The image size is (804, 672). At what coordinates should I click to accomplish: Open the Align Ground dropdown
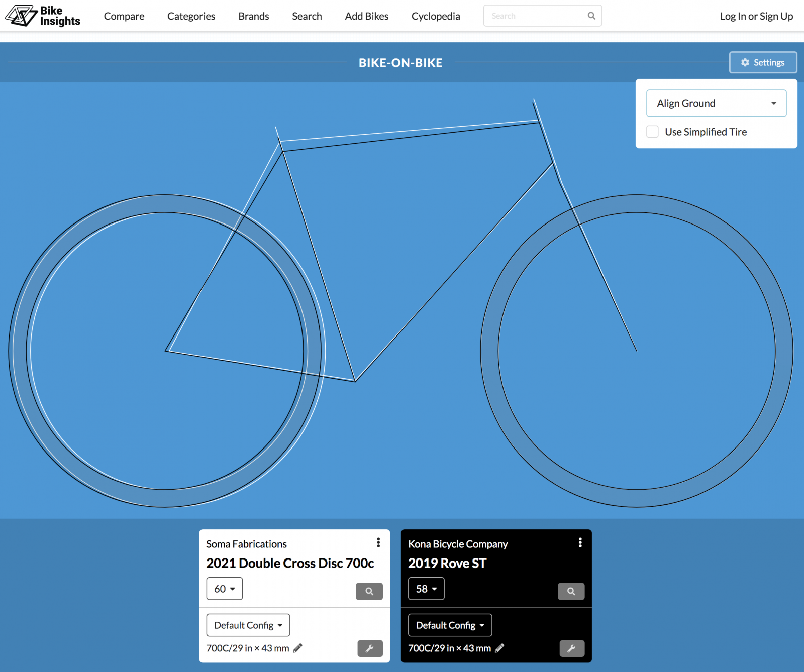click(716, 103)
